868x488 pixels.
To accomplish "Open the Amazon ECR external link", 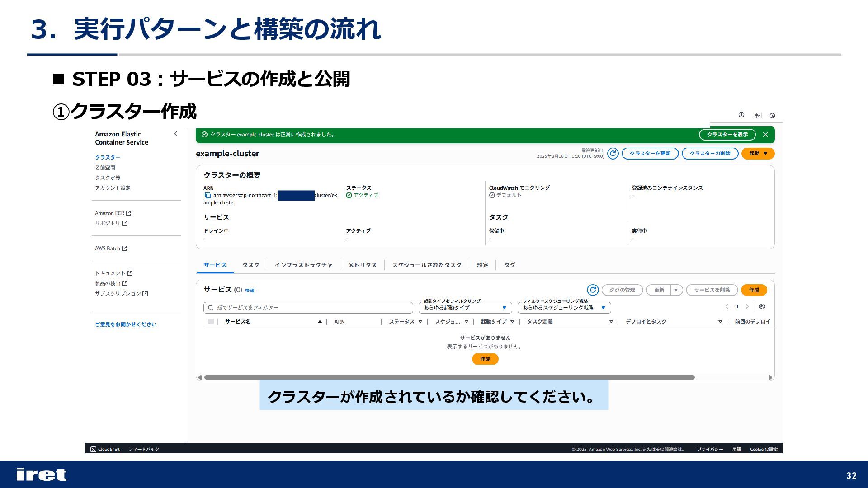I will pos(113,213).
